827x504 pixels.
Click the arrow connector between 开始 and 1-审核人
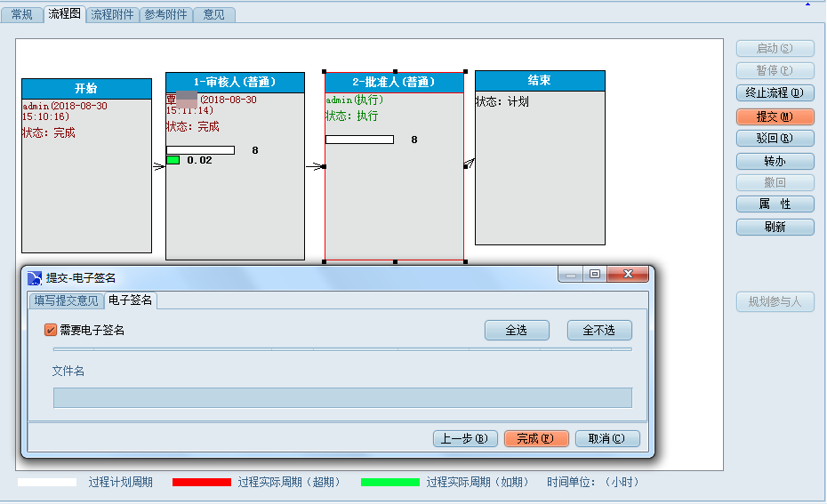click(x=159, y=166)
